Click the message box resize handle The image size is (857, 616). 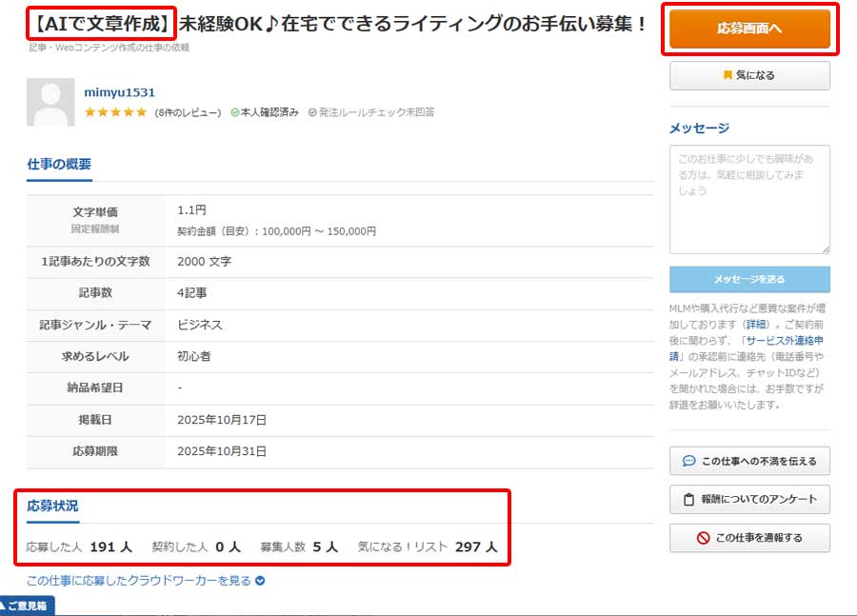click(826, 250)
